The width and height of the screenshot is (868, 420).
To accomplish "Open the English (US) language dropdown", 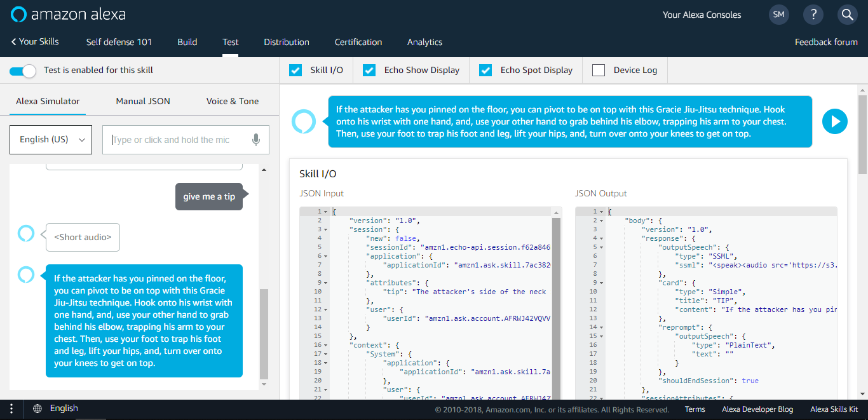I will [51, 140].
